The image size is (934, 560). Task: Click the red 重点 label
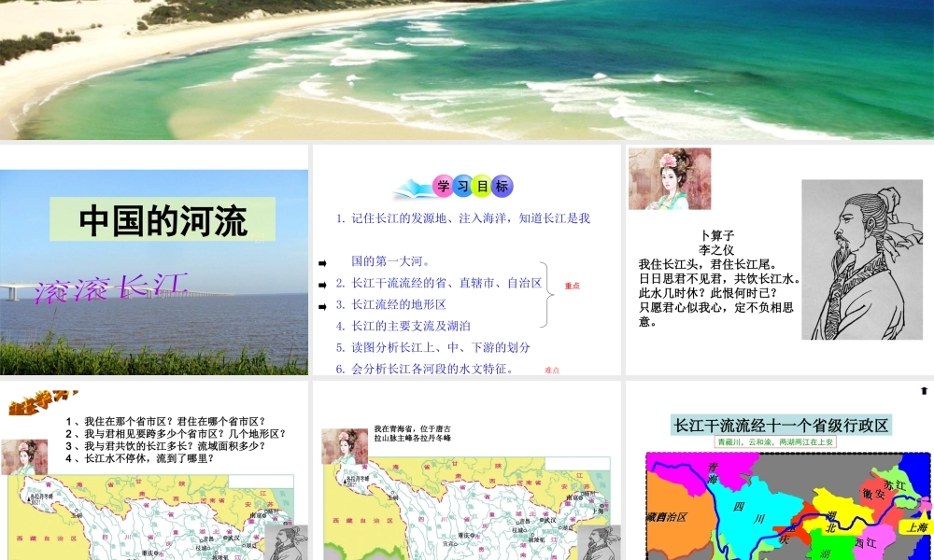[x=572, y=287]
